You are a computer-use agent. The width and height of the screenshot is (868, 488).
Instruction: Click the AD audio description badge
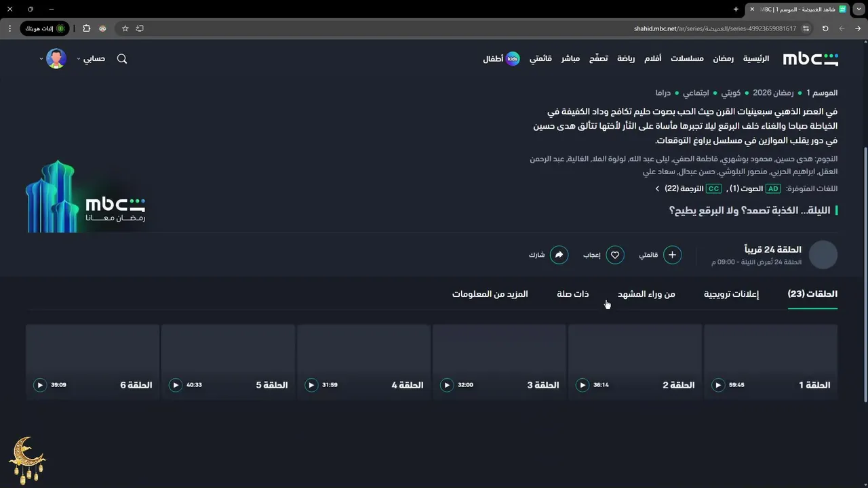(x=773, y=188)
